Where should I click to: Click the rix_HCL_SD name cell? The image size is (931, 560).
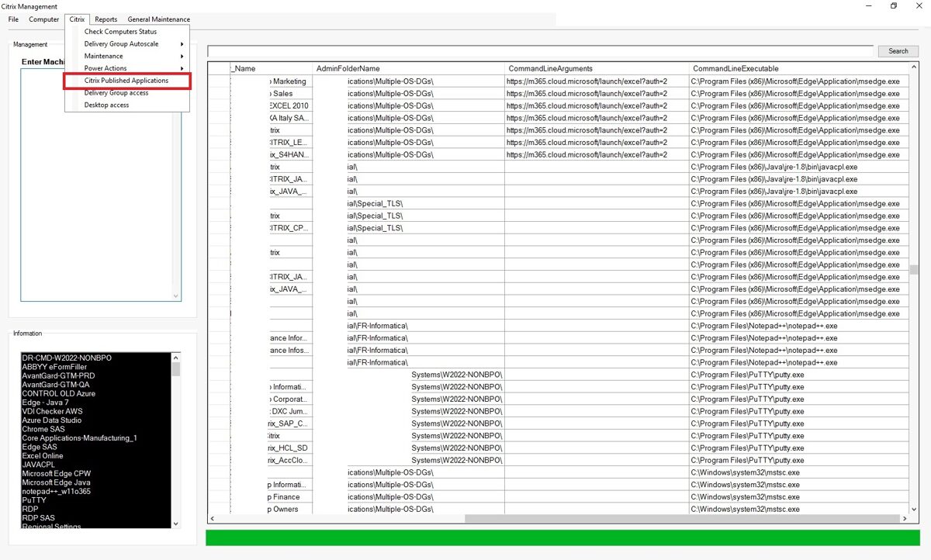click(272, 448)
